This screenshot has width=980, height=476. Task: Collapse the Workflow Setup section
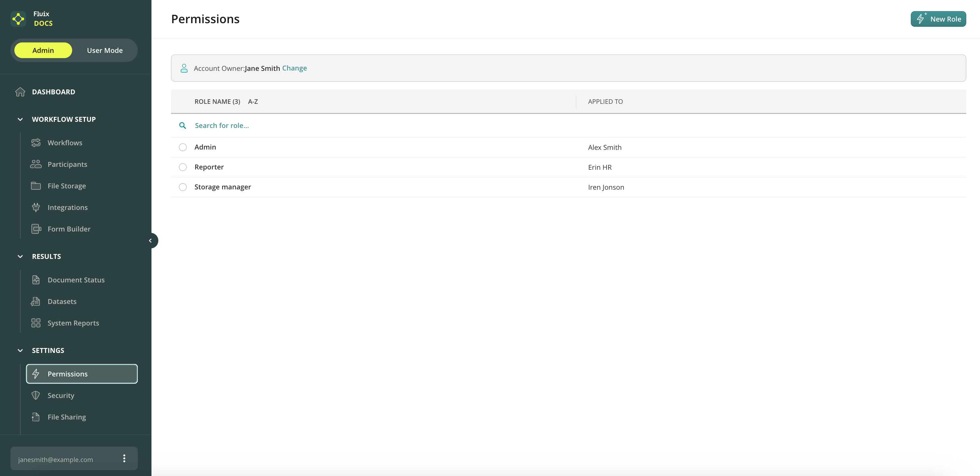pos(20,119)
